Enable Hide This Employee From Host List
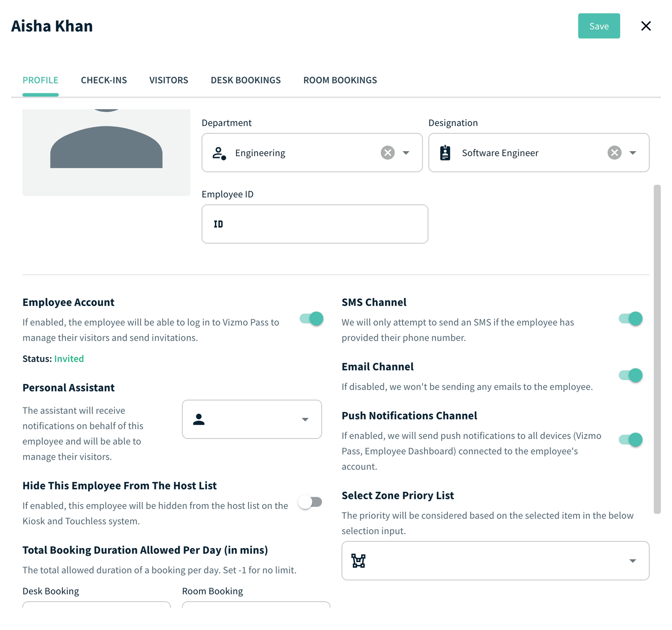 point(310,502)
